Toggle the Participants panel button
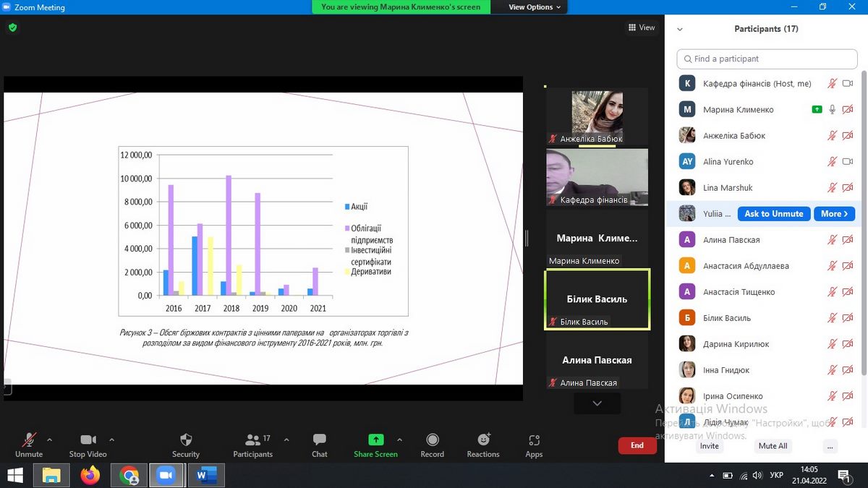Screen dimensions: 868x488 tap(252, 440)
